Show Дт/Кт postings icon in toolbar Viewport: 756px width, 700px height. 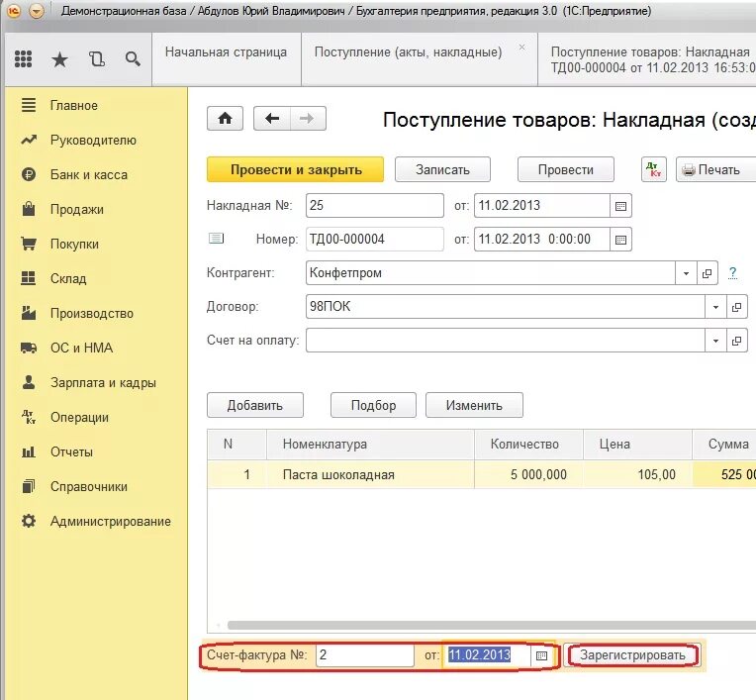pyautogui.click(x=654, y=169)
